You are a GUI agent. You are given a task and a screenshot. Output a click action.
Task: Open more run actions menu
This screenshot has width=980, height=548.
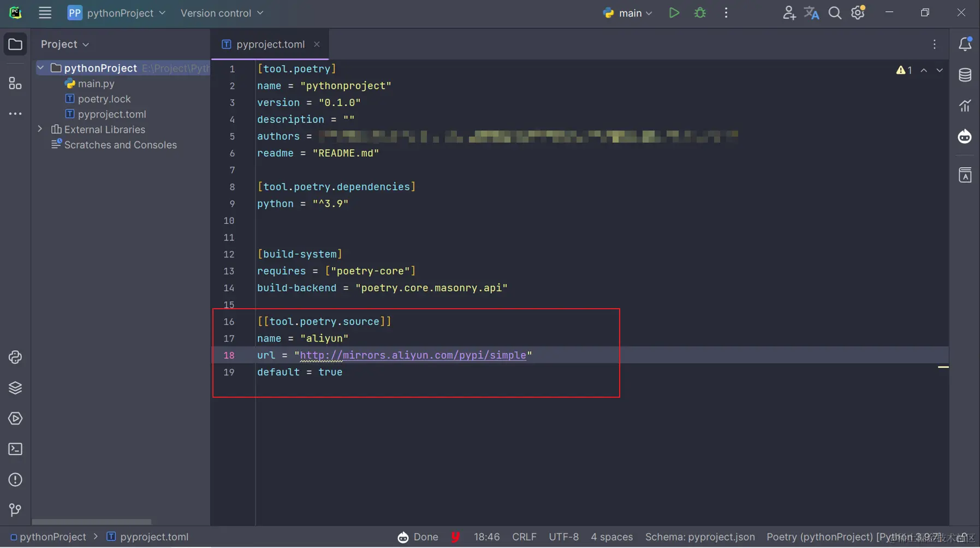tap(726, 13)
